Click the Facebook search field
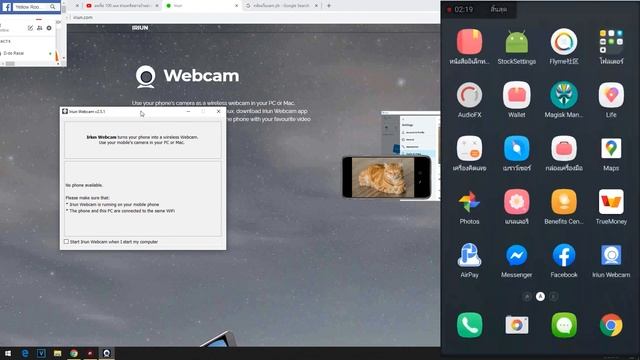 pos(36,7)
